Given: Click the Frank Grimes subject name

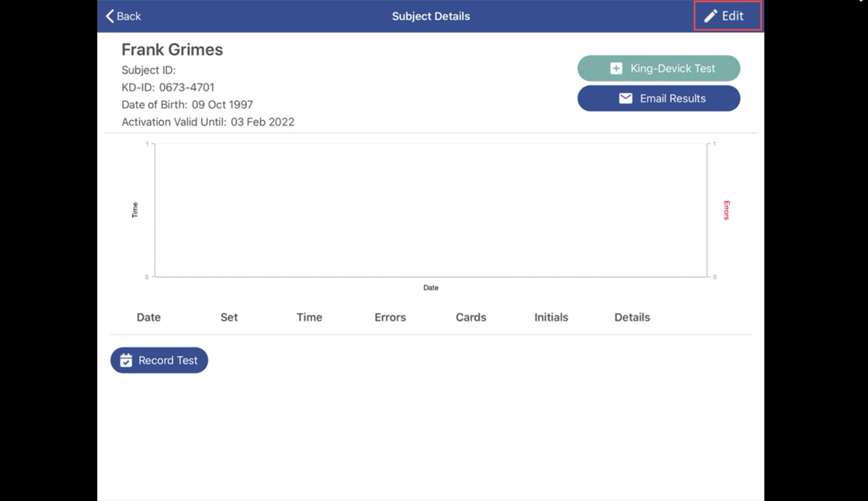Looking at the screenshot, I should (172, 50).
